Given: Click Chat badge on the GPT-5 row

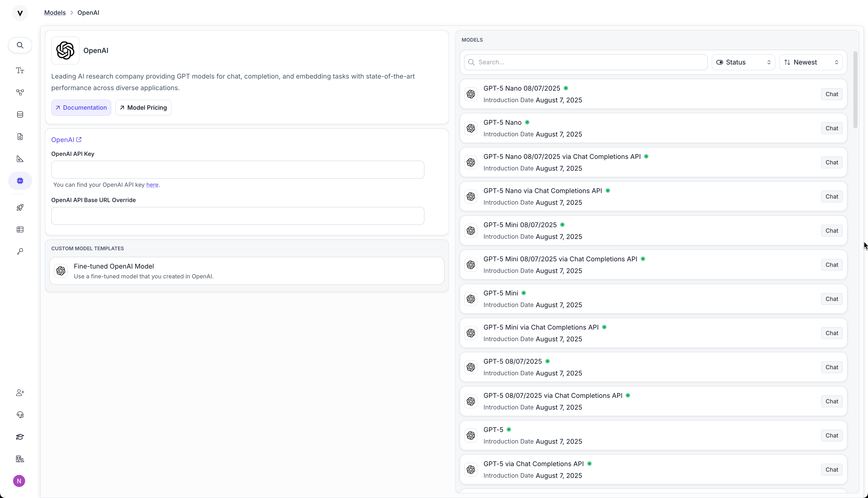Looking at the screenshot, I should pyautogui.click(x=832, y=435).
